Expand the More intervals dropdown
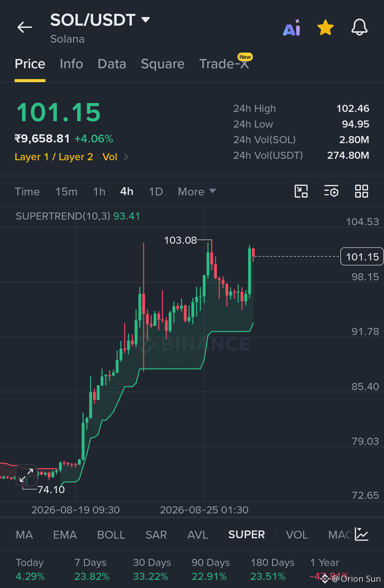Image resolution: width=384 pixels, height=588 pixels. click(x=197, y=191)
